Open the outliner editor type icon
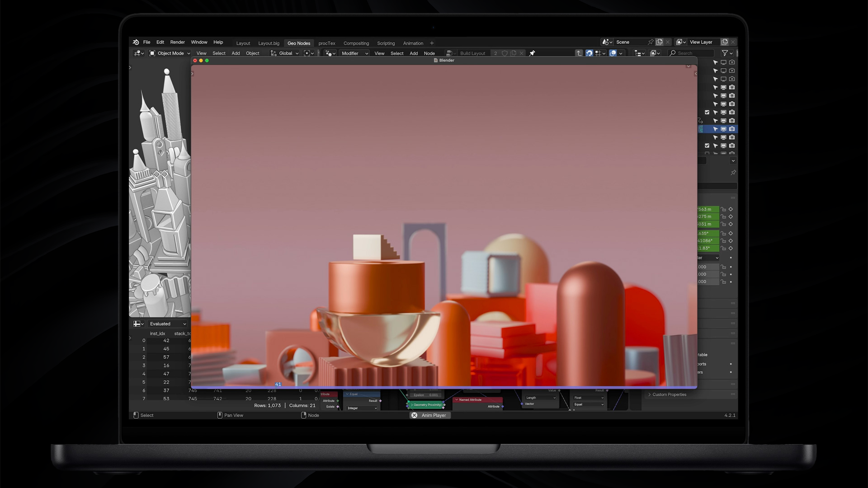 click(639, 53)
